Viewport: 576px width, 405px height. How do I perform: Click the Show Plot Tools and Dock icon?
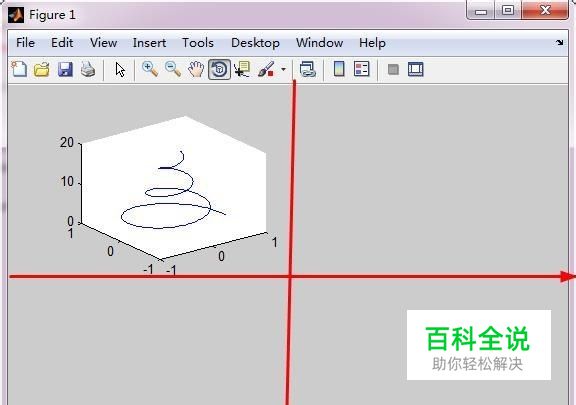point(415,69)
